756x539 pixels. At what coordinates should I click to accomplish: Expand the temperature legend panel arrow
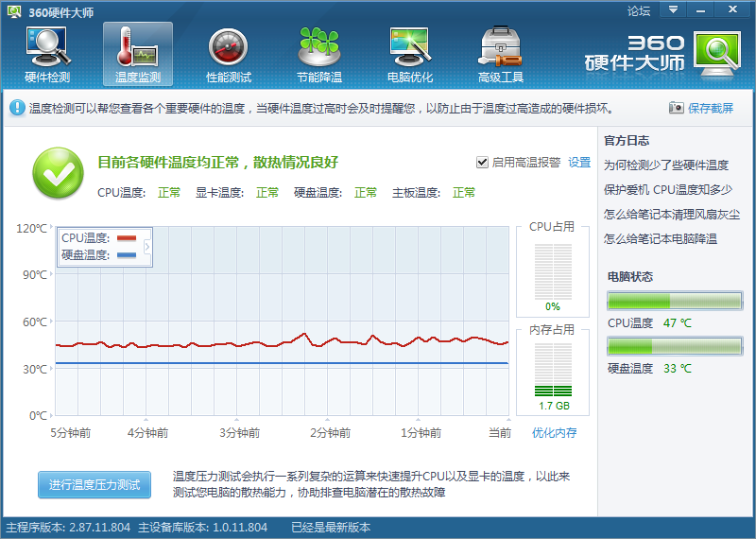pos(146,247)
